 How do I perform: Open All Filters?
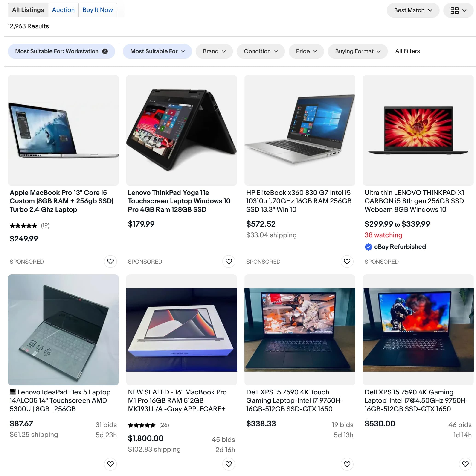407,51
